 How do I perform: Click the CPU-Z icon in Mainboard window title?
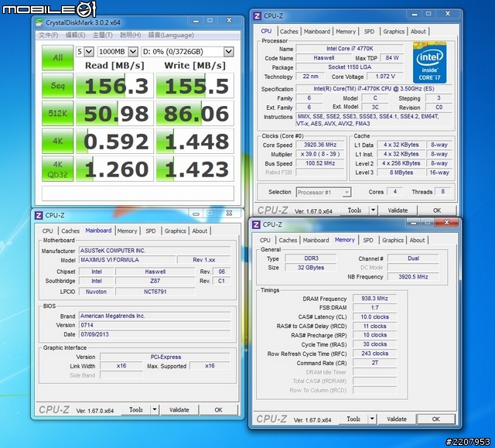pos(39,215)
